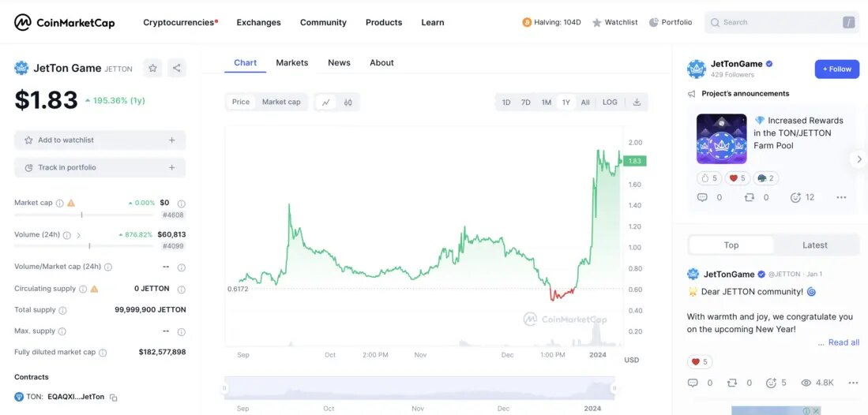Click the heart reaction on announcement
The width and height of the screenshot is (868, 415).
pyautogui.click(x=737, y=178)
